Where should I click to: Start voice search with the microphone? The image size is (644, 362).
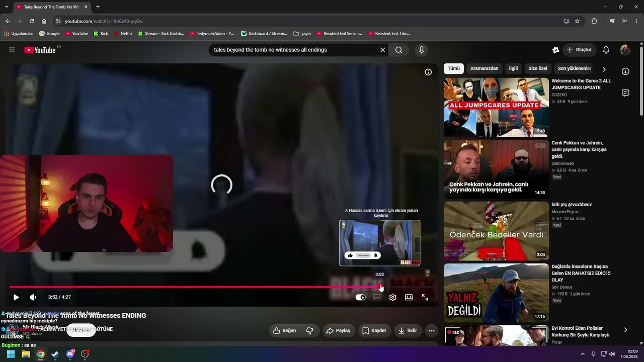click(x=422, y=50)
